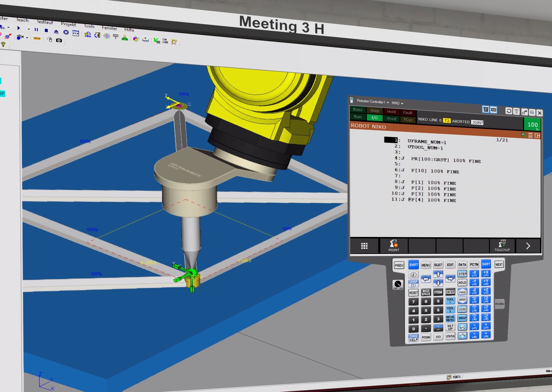
Task: Click the RESET key on the pendant
Action: pyautogui.click(x=413, y=293)
